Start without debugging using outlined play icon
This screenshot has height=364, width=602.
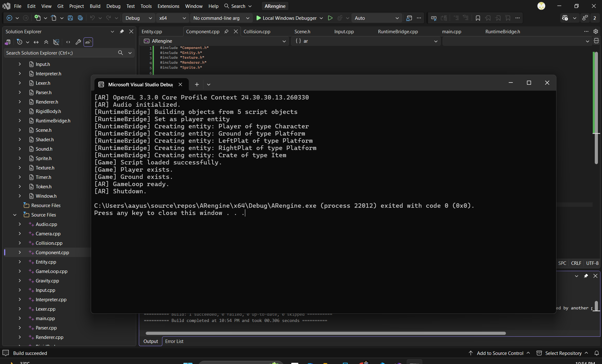330,18
